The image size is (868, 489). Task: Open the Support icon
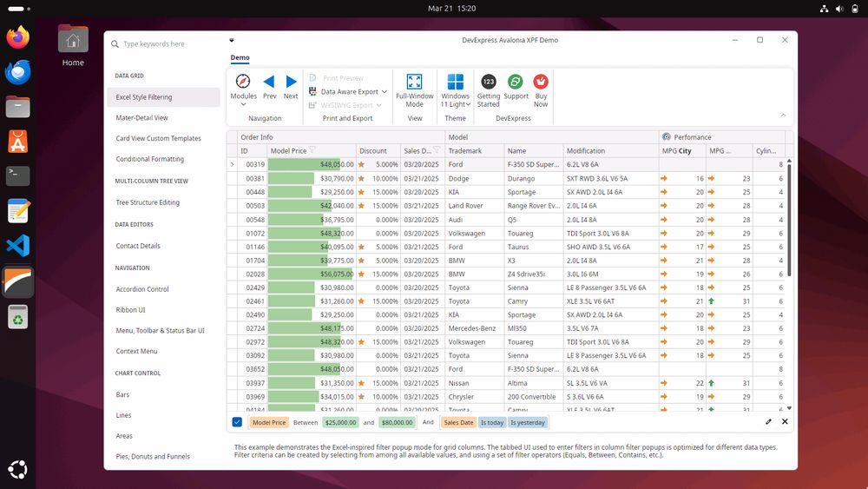click(516, 82)
